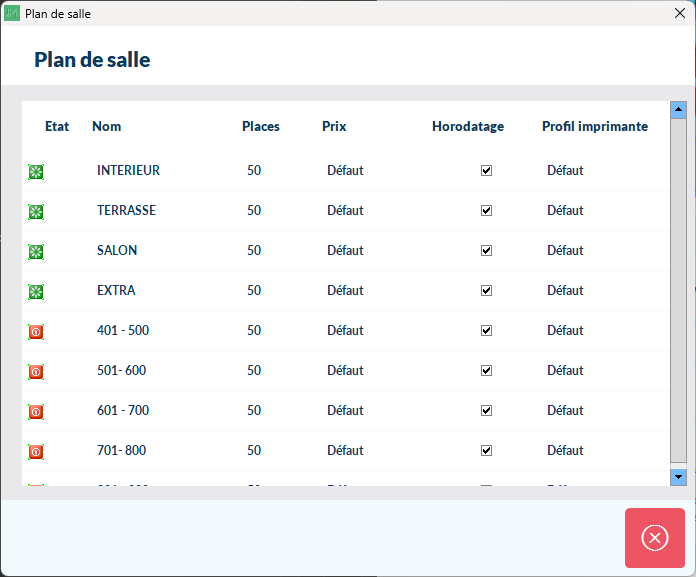
Task: Click the Prix Défaut cell for SALON
Action: [x=345, y=250]
